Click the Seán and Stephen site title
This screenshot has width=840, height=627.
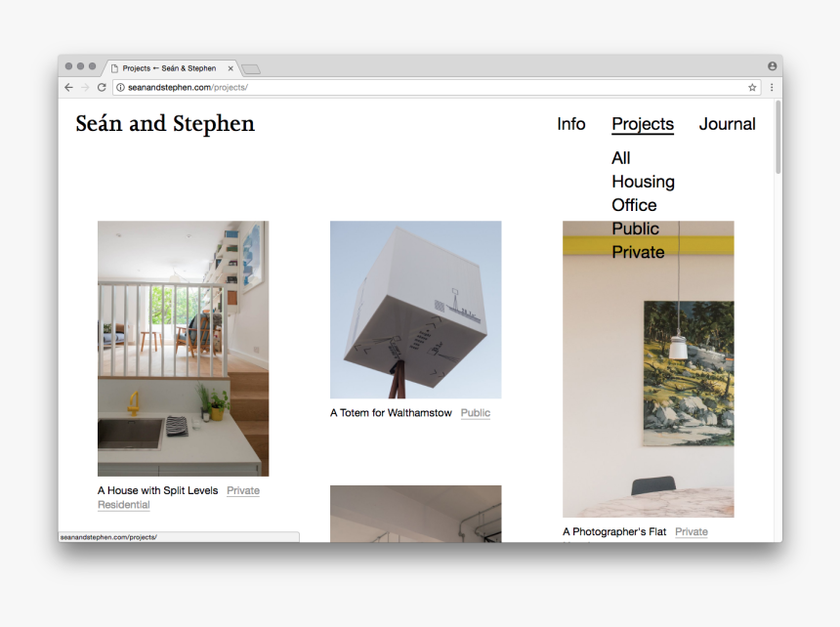point(165,124)
